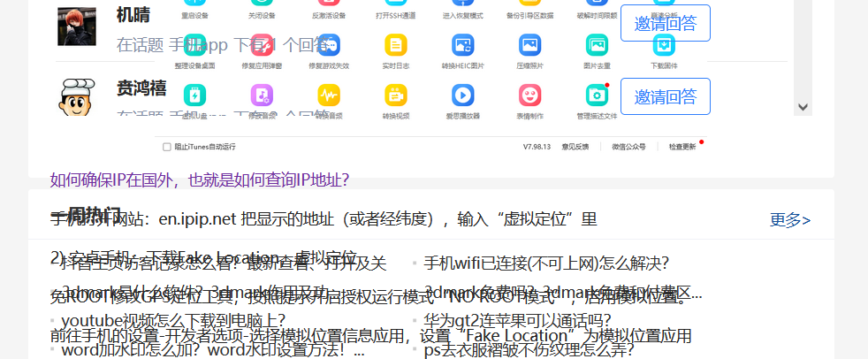The height and width of the screenshot is (359, 868).
Task: Click the 检查更新 status bar item
Action: point(681,147)
